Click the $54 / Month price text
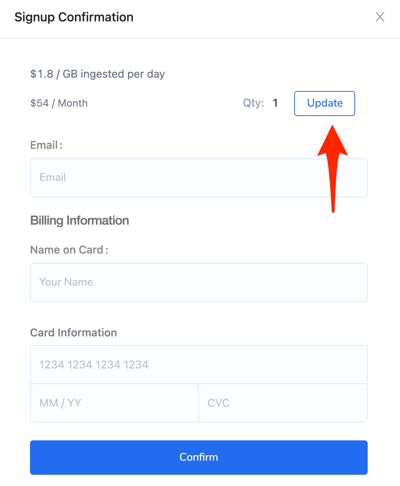Image resolution: width=400 pixels, height=486 pixels. (59, 103)
